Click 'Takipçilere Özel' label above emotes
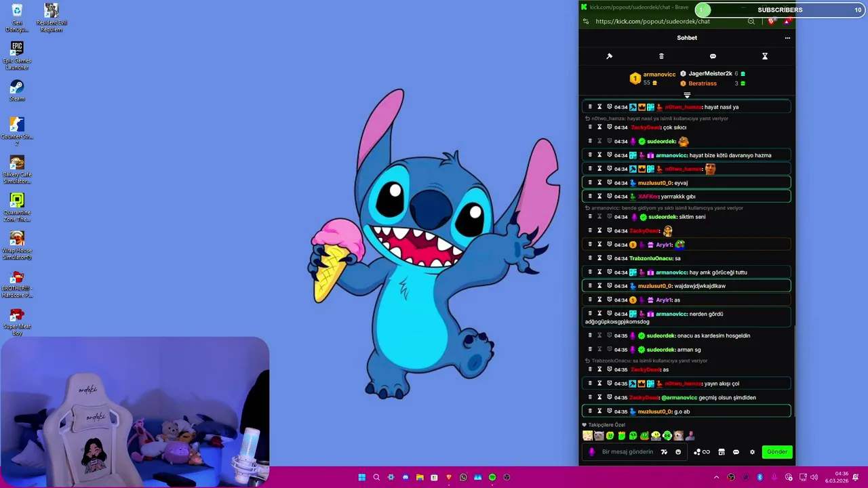This screenshot has height=488, width=868. pyautogui.click(x=606, y=425)
